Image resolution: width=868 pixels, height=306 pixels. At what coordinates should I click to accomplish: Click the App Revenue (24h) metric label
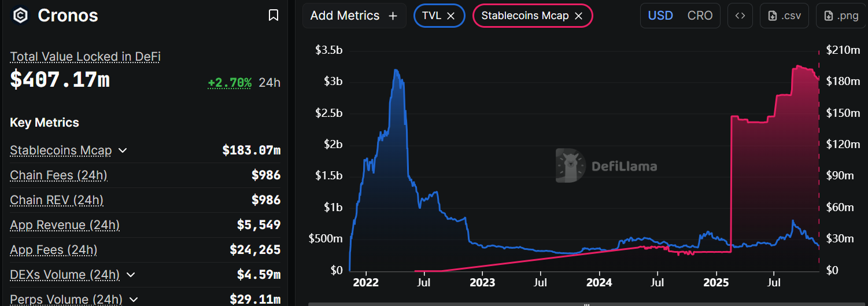click(65, 225)
